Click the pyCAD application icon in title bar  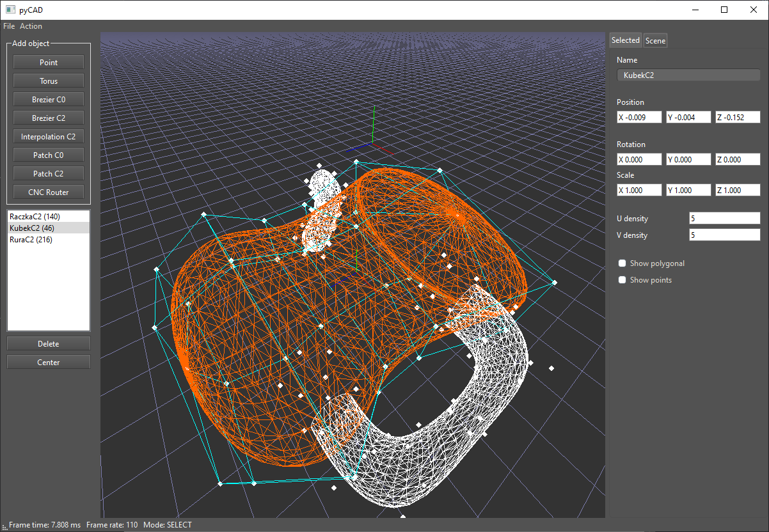tap(9, 10)
